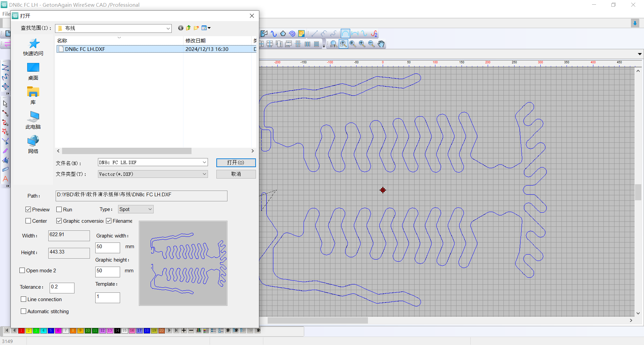
Task: Select red color swatch 1
Action: pyautogui.click(x=21, y=331)
